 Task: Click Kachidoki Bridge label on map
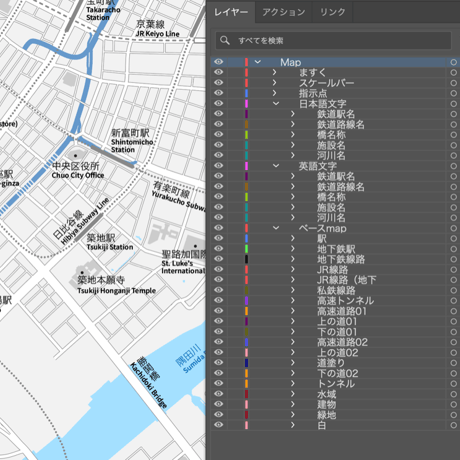(x=148, y=385)
